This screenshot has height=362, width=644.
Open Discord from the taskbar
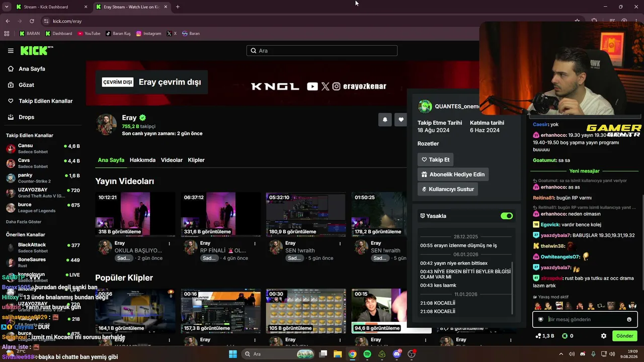click(x=397, y=354)
